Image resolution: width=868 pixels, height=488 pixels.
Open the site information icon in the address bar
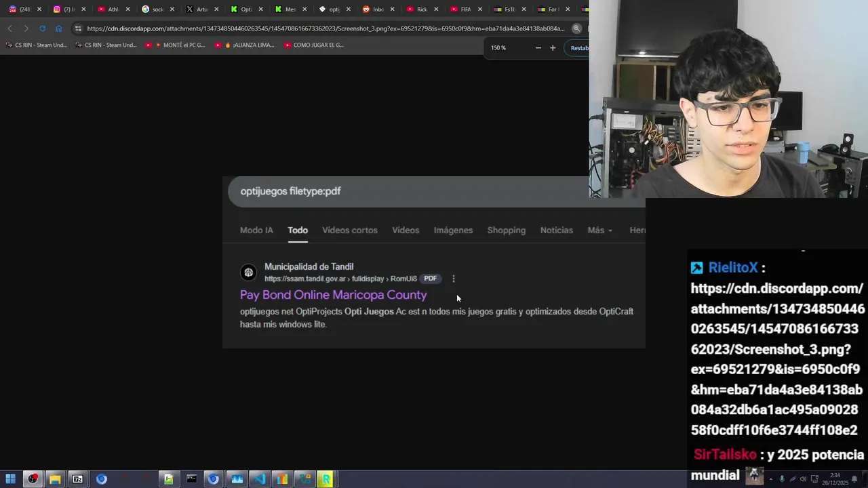78,28
